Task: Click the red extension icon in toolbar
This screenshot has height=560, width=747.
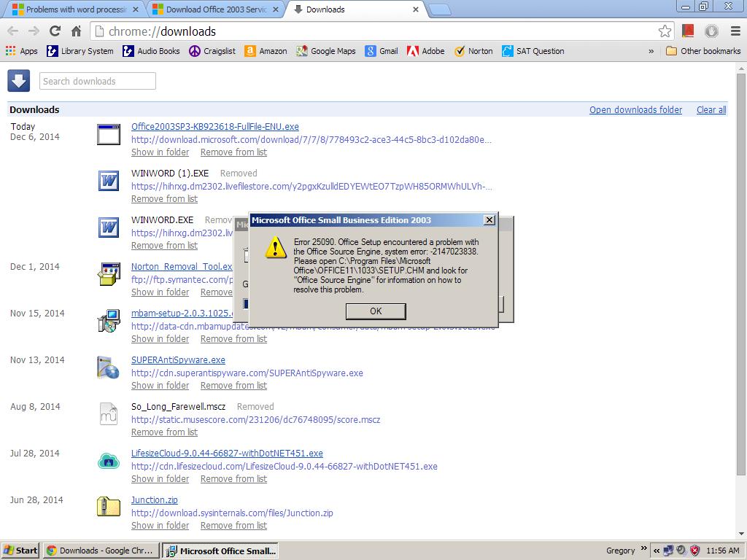Action: click(687, 31)
